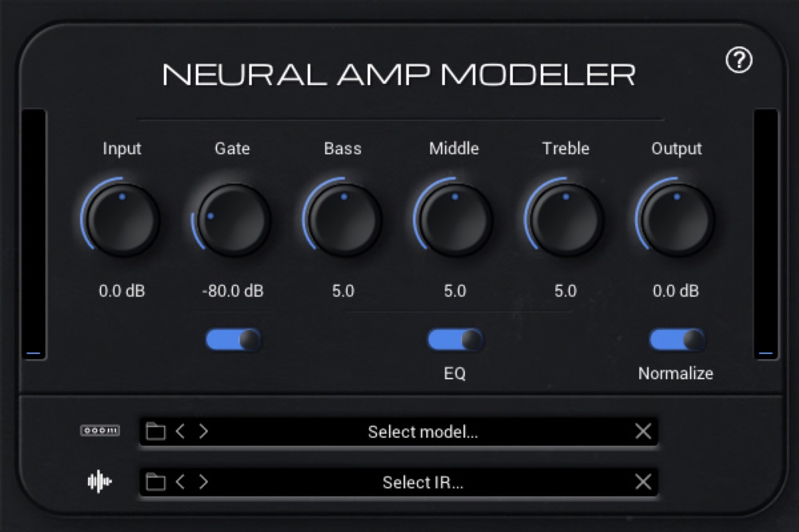799x532 pixels.
Task: Click the Select model... field
Action: pos(399,431)
